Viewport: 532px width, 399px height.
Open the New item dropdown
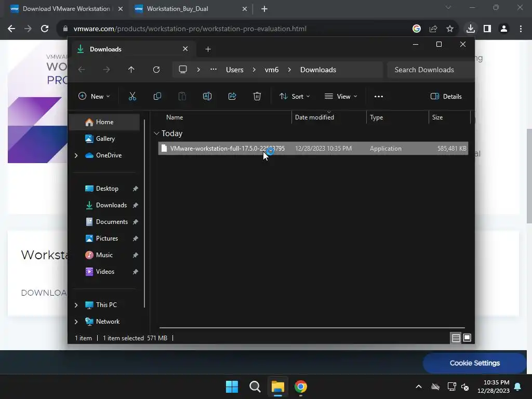coord(94,96)
